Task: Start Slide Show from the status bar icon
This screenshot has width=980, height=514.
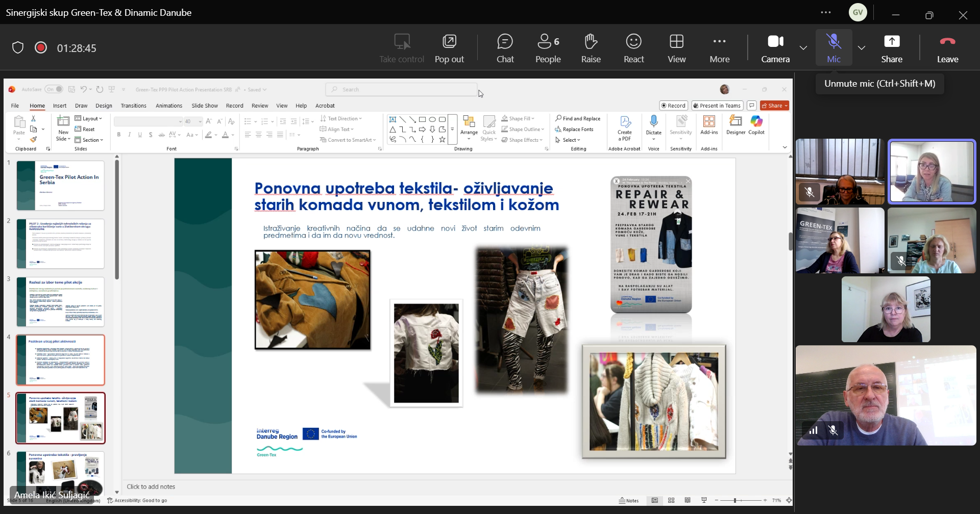Action: (704, 500)
